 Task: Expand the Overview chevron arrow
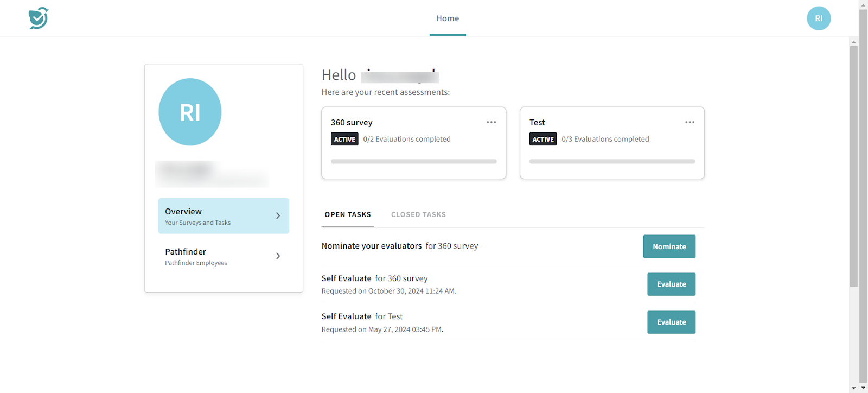[278, 216]
